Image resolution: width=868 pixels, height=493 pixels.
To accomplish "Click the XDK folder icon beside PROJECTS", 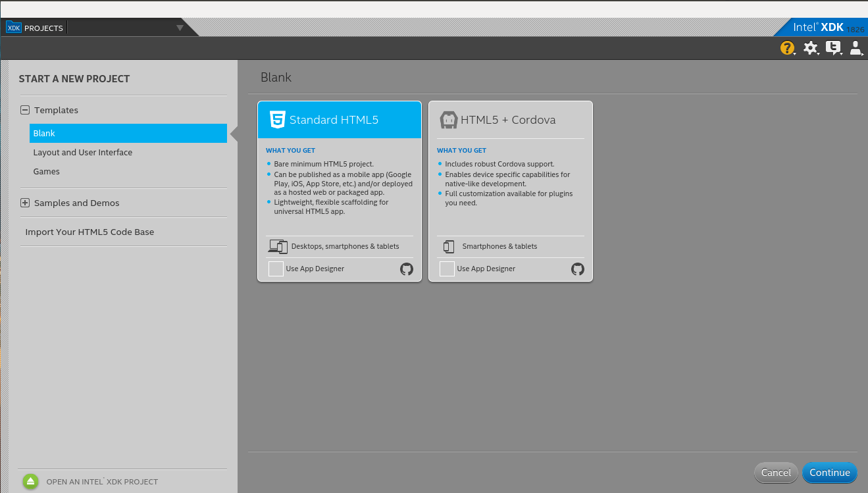I will [x=13, y=28].
